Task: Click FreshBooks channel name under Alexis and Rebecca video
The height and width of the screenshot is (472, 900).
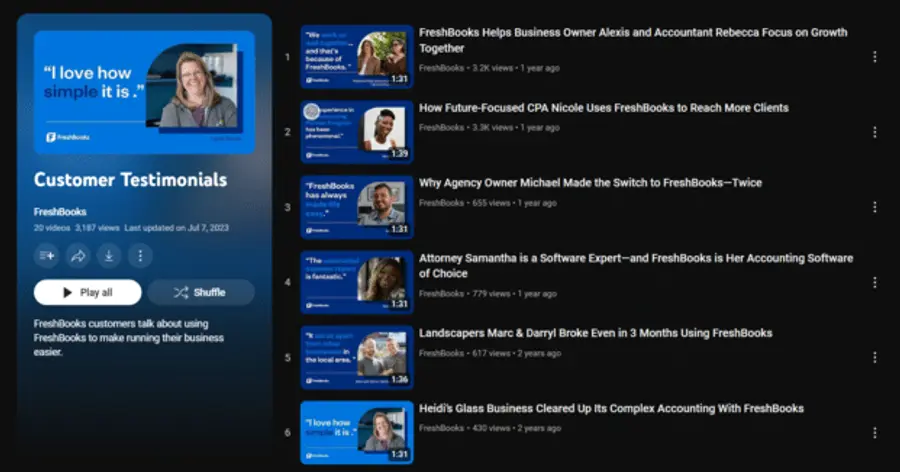Action: pos(441,68)
